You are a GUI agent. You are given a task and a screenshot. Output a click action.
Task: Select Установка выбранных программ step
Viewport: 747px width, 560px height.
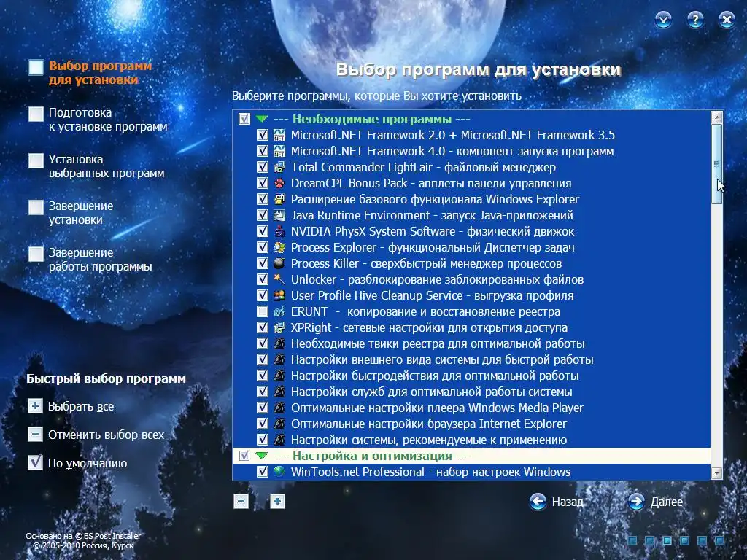(x=96, y=166)
